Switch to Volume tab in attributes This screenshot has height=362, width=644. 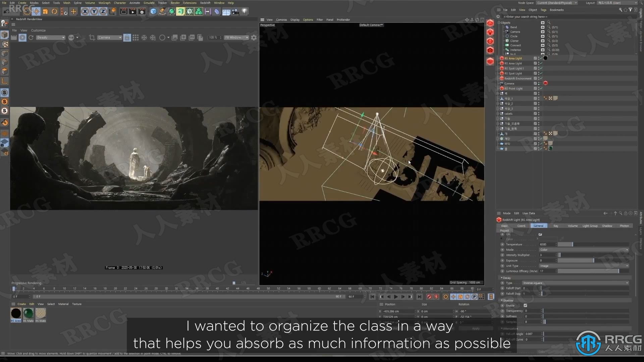573,226
